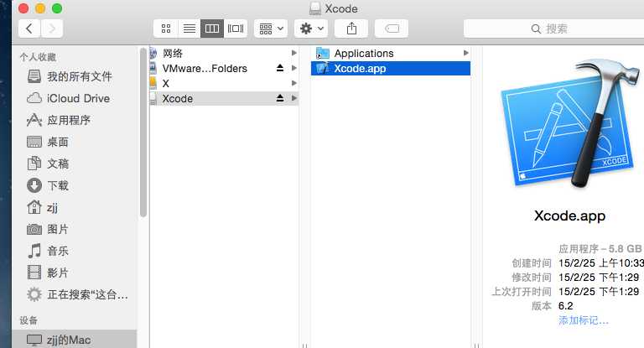
Task: Close the Finder window
Action: tap(23, 8)
